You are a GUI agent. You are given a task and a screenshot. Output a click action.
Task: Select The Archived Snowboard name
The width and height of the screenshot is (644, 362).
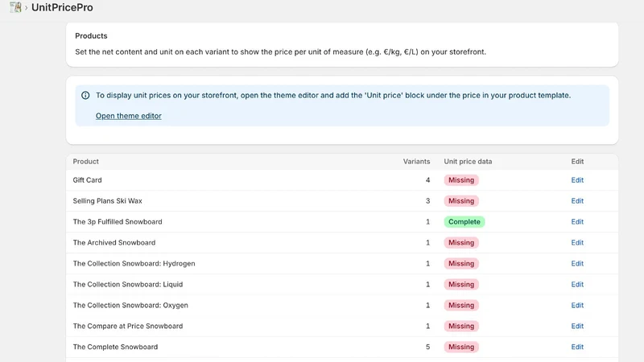pos(114,243)
